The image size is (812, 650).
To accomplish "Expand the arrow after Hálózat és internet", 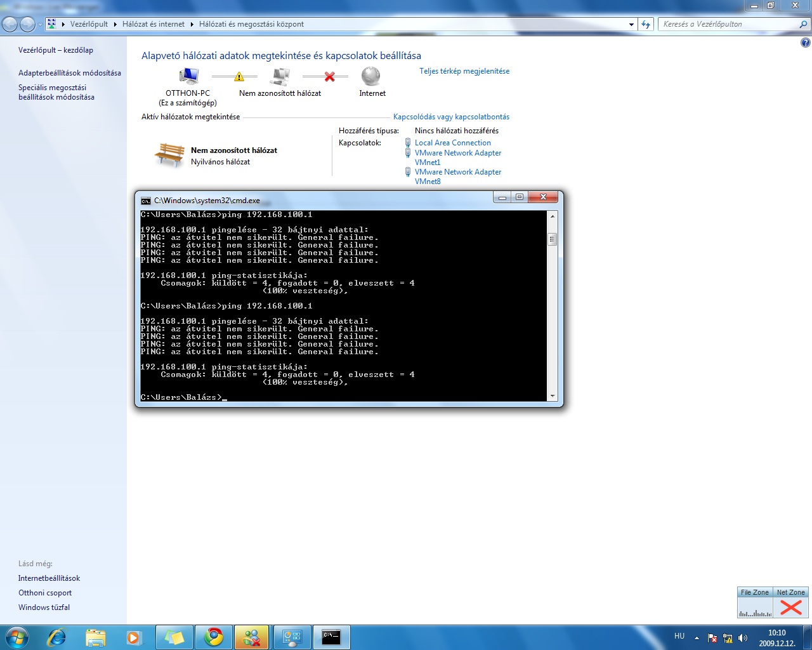I will (192, 24).
